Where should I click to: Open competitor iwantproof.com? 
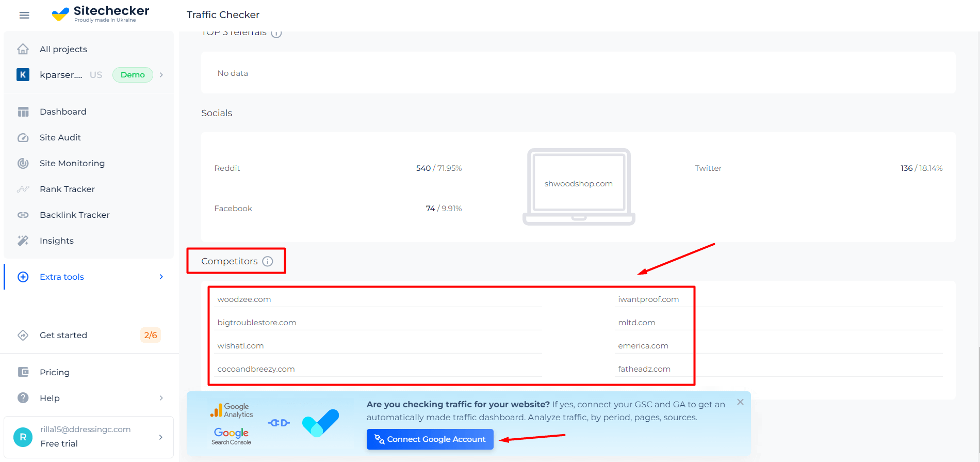pos(648,299)
